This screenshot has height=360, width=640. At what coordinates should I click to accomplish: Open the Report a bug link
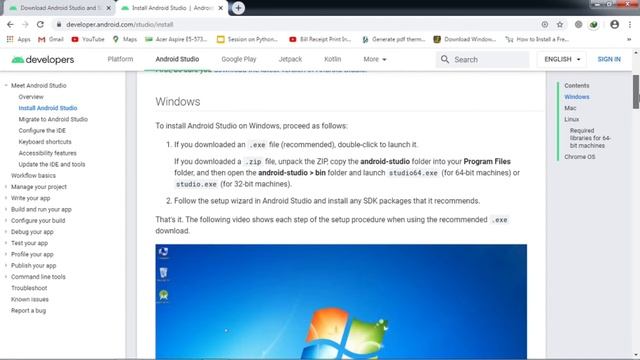tap(29, 311)
